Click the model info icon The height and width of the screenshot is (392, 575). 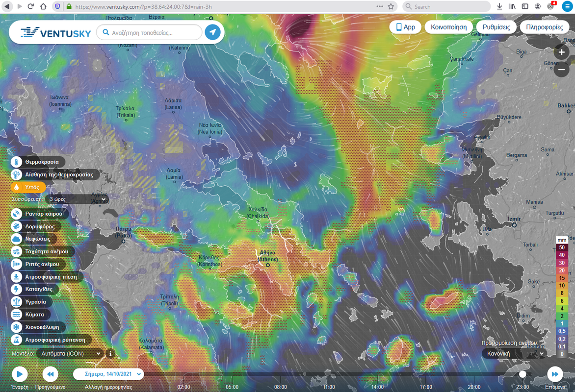pyautogui.click(x=110, y=353)
